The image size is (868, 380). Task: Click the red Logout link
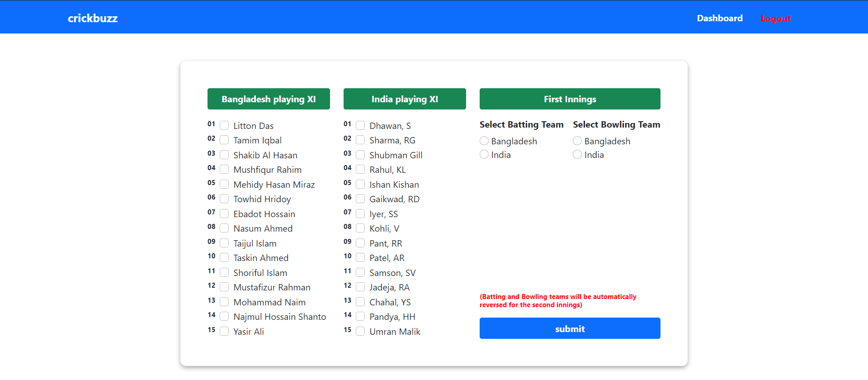776,18
